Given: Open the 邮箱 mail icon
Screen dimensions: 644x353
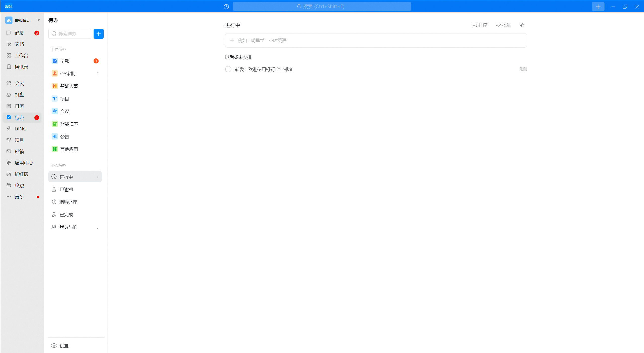Looking at the screenshot, I should [9, 151].
